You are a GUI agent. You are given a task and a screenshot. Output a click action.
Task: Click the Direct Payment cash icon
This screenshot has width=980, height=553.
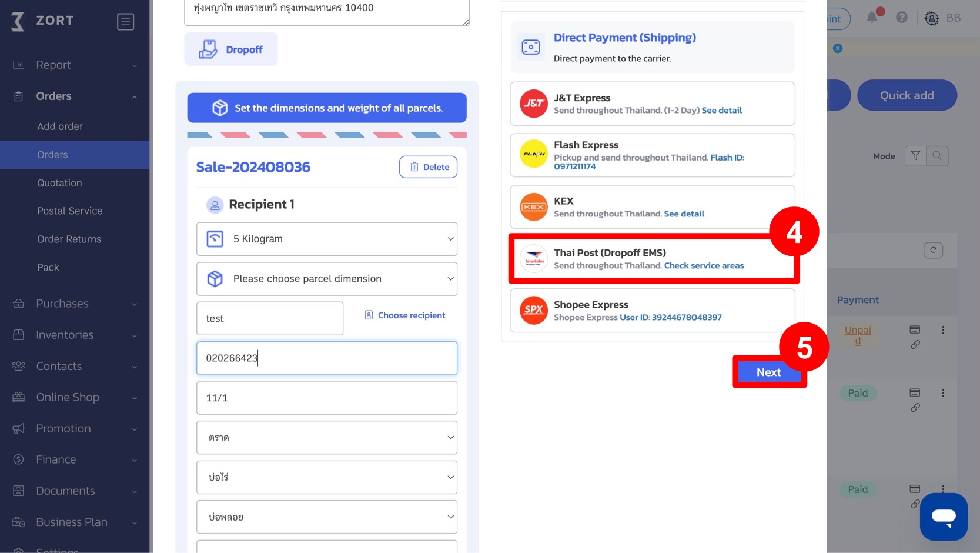coord(531,47)
